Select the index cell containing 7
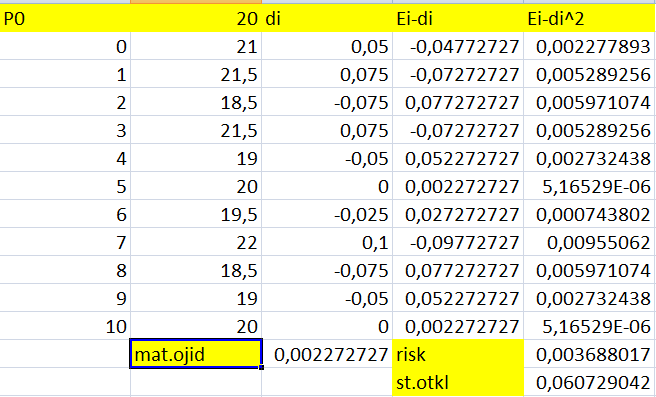The height and width of the screenshot is (397, 656). coord(65,242)
